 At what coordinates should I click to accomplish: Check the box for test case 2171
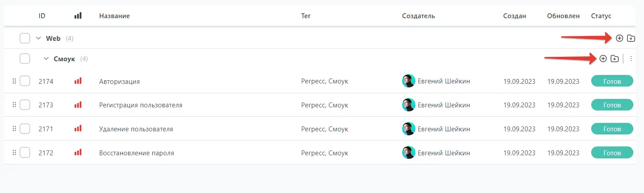point(25,129)
